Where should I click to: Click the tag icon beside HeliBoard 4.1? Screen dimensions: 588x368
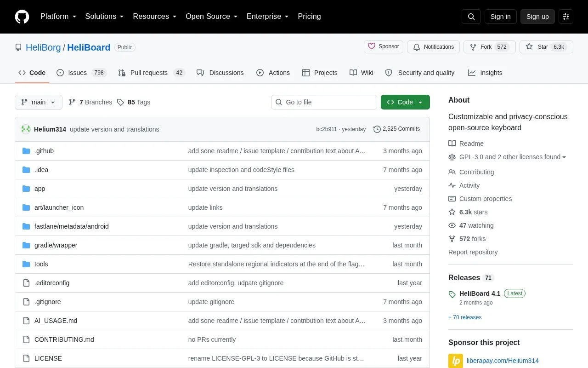(x=452, y=294)
